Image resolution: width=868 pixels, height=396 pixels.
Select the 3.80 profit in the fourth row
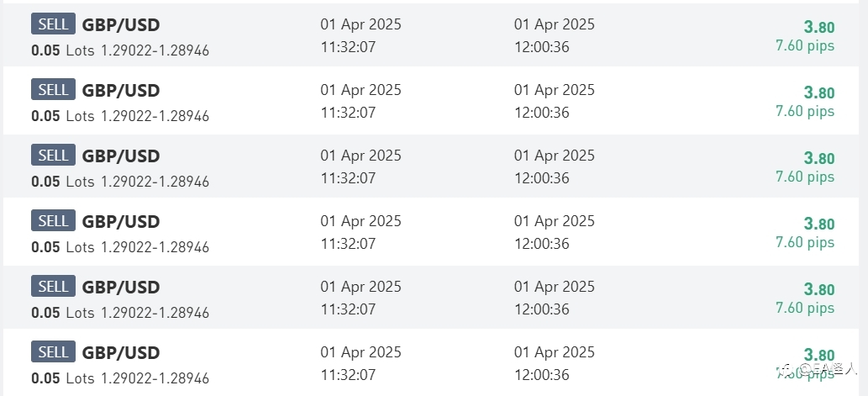(x=818, y=224)
